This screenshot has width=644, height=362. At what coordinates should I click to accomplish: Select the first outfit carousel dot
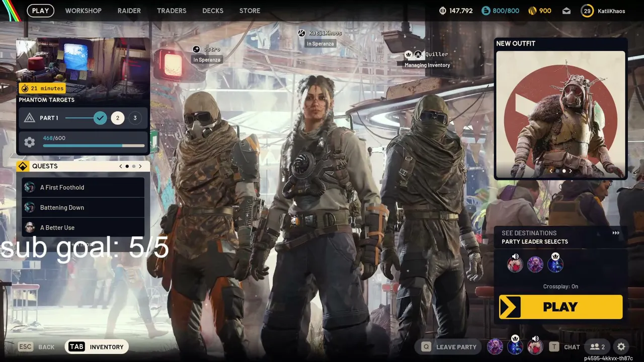[x=557, y=171]
